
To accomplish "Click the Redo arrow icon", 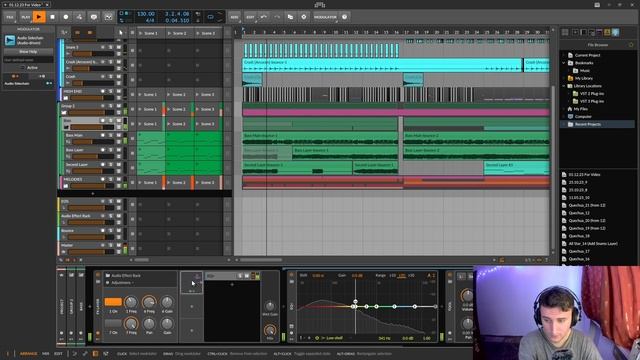I will click(x=277, y=17).
